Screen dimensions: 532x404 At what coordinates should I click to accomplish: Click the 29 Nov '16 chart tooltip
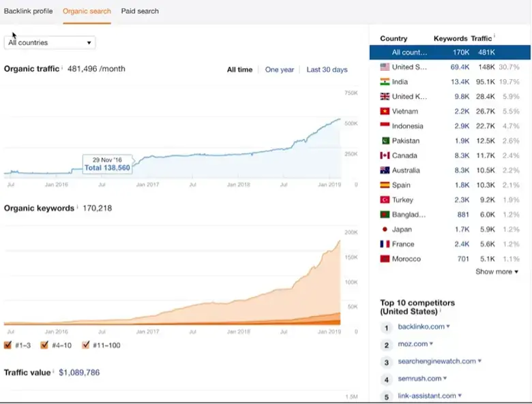[x=108, y=164]
